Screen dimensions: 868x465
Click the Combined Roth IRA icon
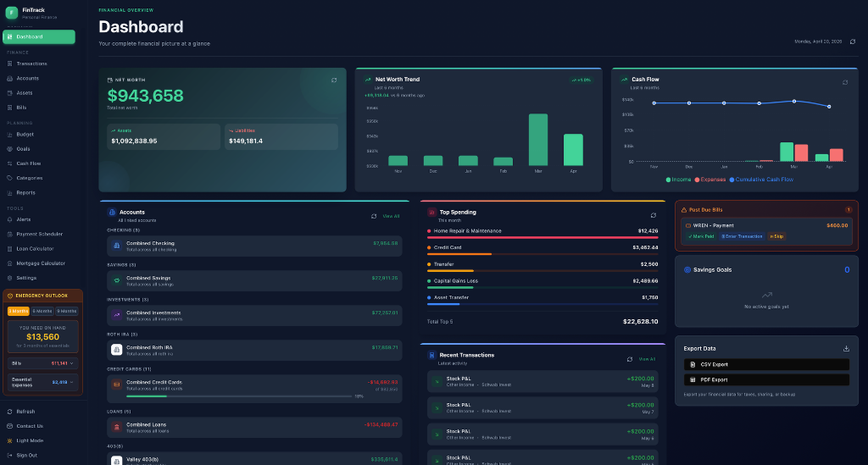coord(117,350)
